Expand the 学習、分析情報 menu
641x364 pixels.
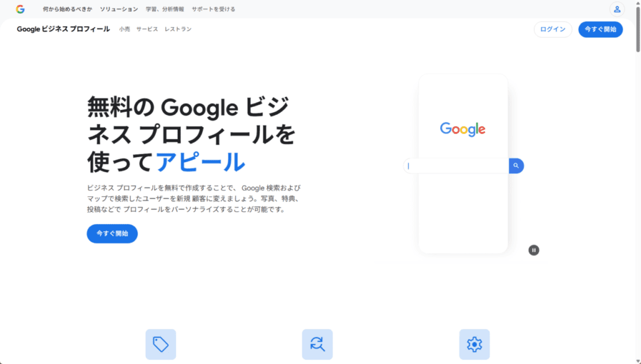[x=165, y=9]
